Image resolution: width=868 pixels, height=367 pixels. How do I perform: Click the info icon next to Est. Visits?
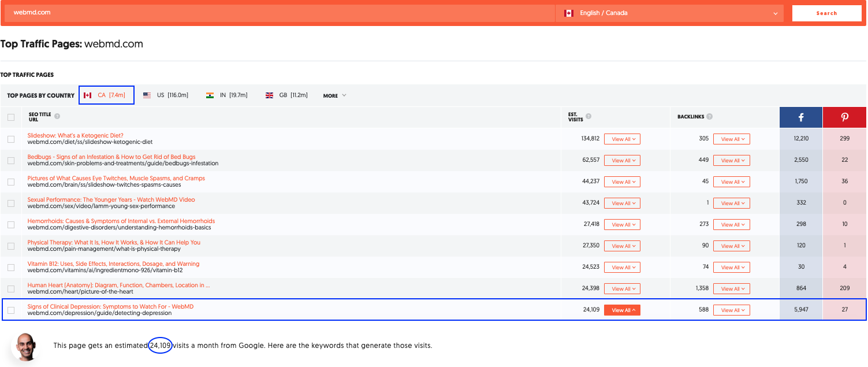587,116
